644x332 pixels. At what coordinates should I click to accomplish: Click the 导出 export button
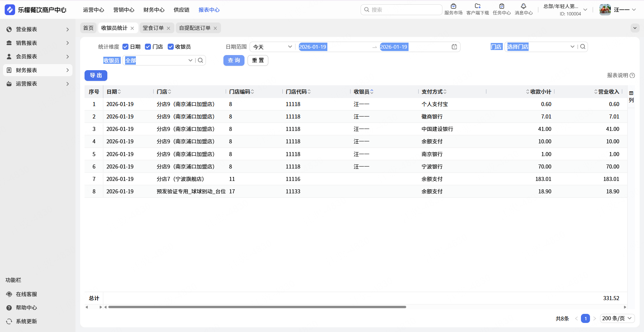pos(96,76)
